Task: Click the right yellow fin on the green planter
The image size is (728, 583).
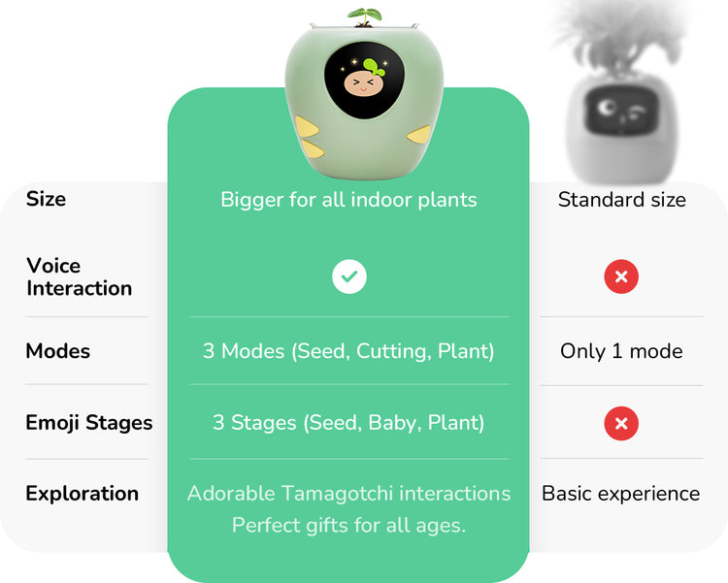Action: tap(418, 132)
